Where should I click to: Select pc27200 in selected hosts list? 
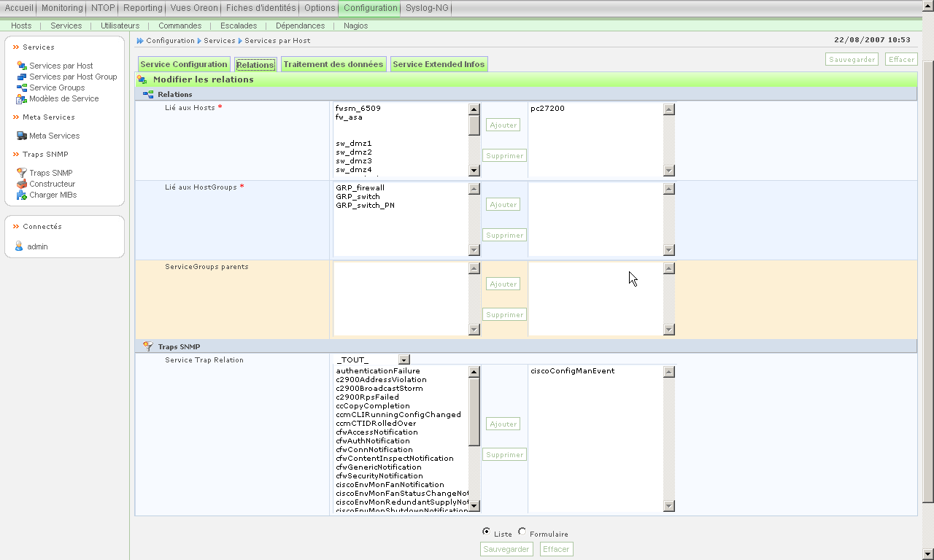pos(547,108)
